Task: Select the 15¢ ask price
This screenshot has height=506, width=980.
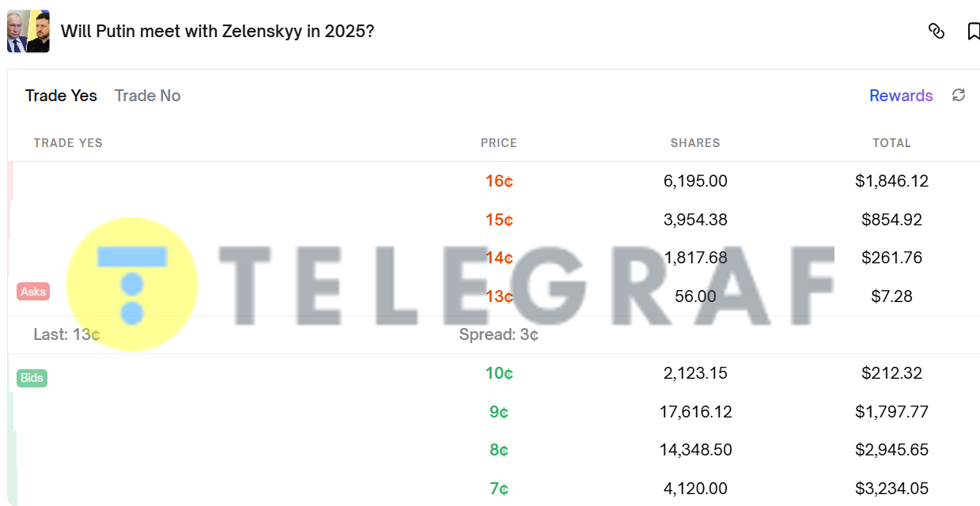Action: [499, 220]
